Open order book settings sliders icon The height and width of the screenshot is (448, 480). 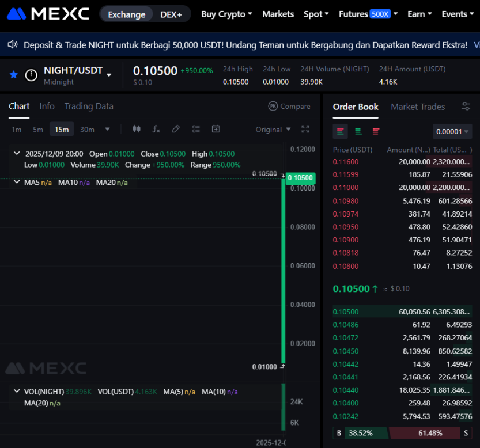point(466,107)
